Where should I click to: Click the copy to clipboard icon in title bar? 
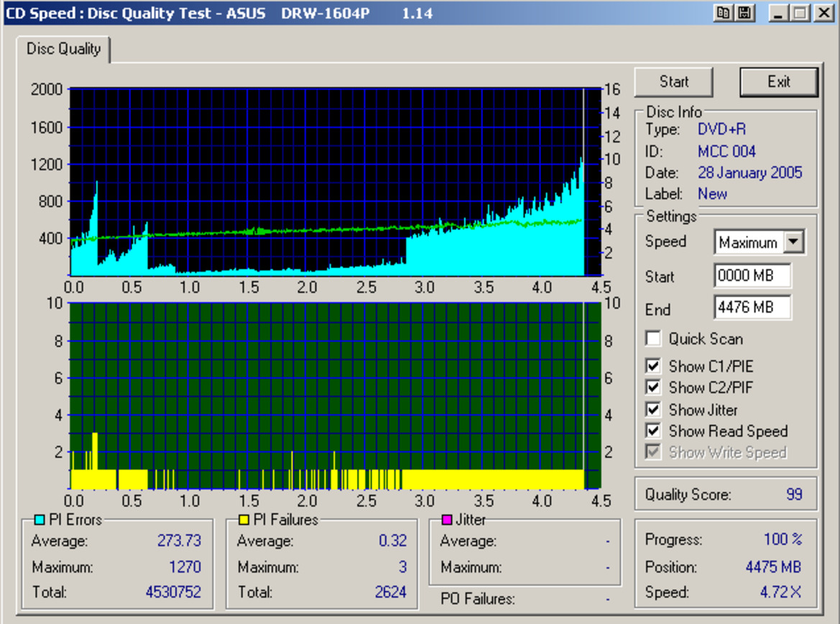(723, 13)
